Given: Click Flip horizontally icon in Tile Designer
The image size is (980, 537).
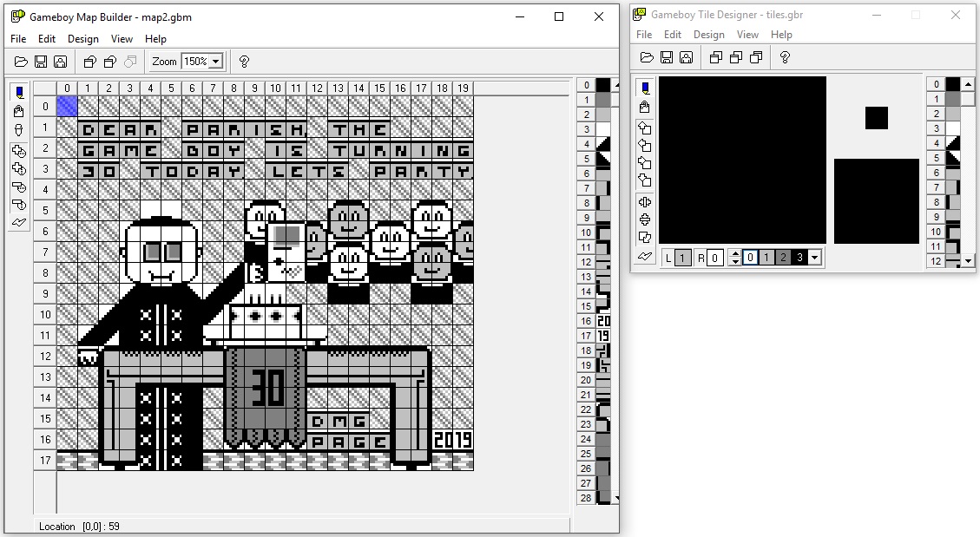Looking at the screenshot, I should point(644,203).
